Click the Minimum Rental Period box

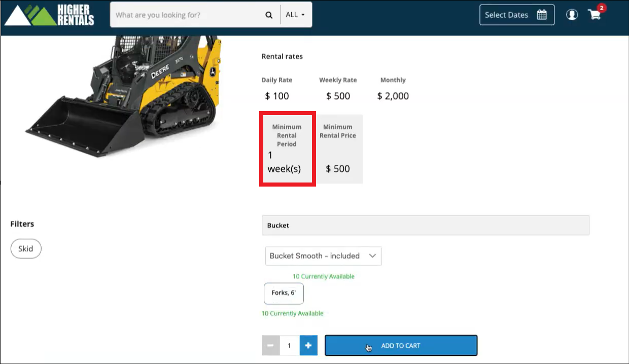pos(287,149)
